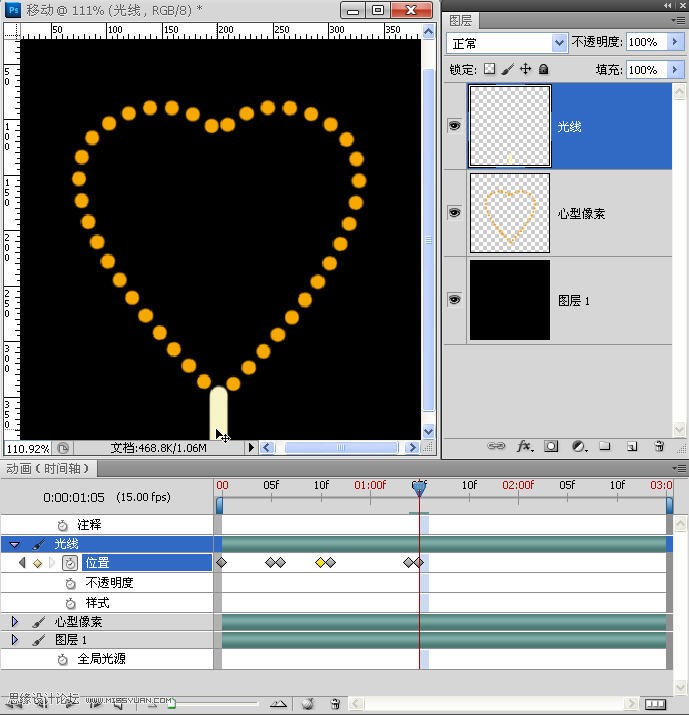This screenshot has width=689, height=715.
Task: Select 心型像素 layer name
Action: (581, 213)
